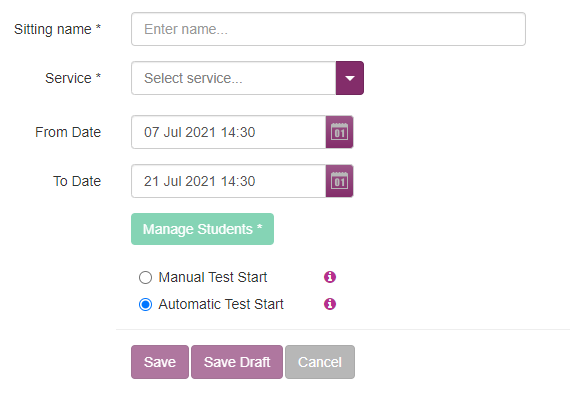Screen dimensions: 570x405
Task: Click the From Date value field
Action: 229,132
